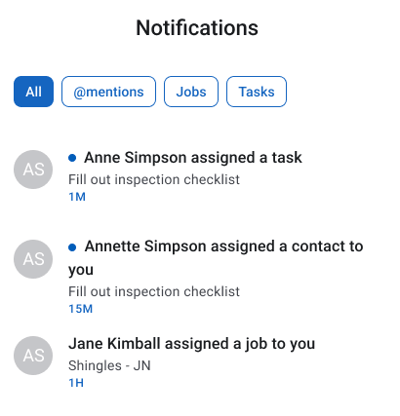Click the 1H timestamp

tap(76, 383)
